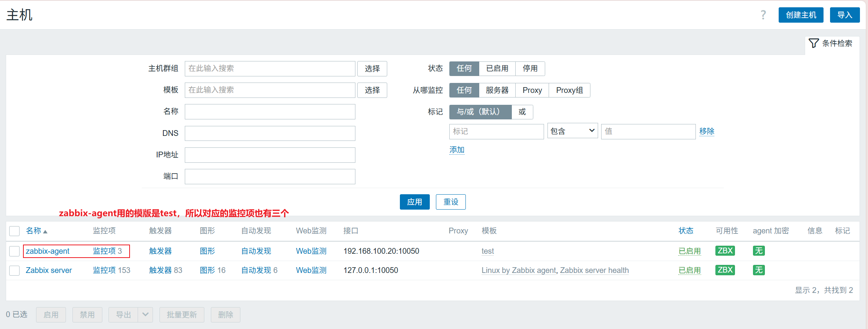Set 状态 filter to 已启用
This screenshot has width=868, height=329.
497,68
